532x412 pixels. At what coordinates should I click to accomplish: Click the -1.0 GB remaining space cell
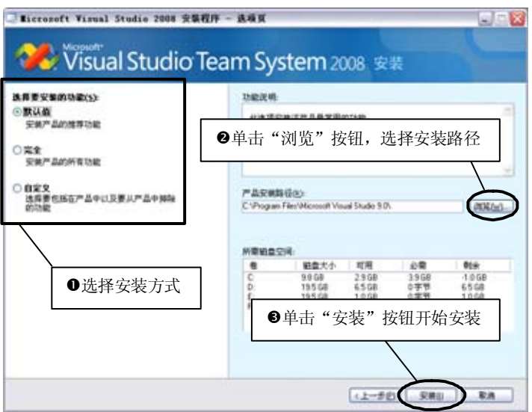[474, 277]
